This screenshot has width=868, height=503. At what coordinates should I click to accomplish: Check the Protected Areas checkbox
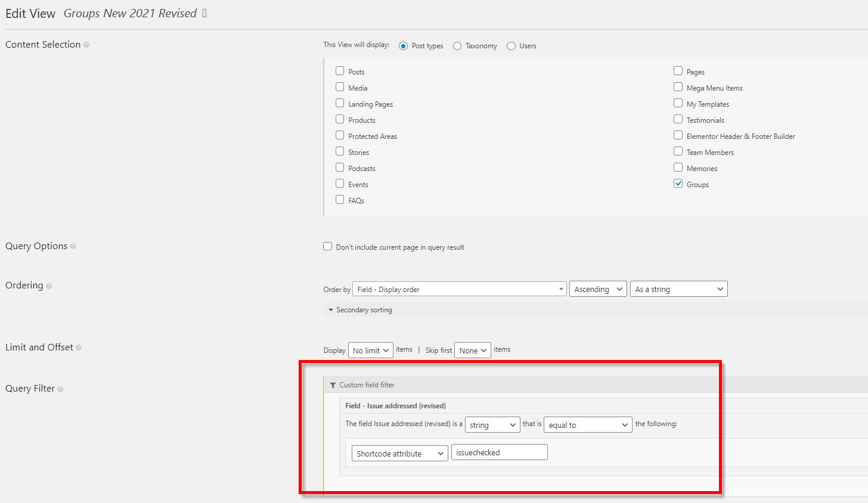[x=340, y=135]
